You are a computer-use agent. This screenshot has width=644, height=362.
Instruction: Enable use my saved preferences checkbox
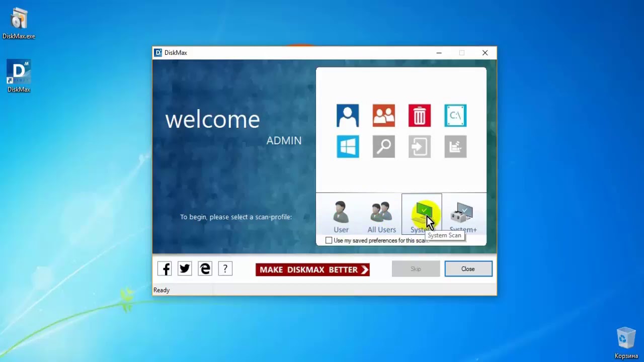329,240
